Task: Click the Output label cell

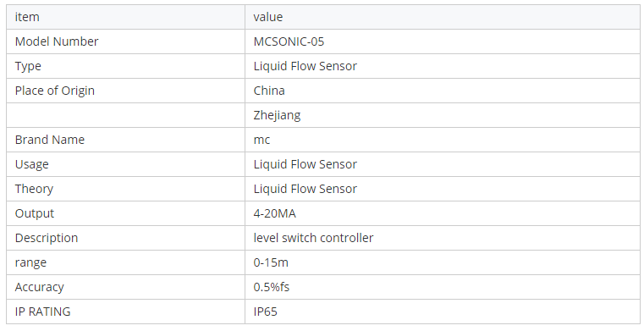Action: [126, 213]
